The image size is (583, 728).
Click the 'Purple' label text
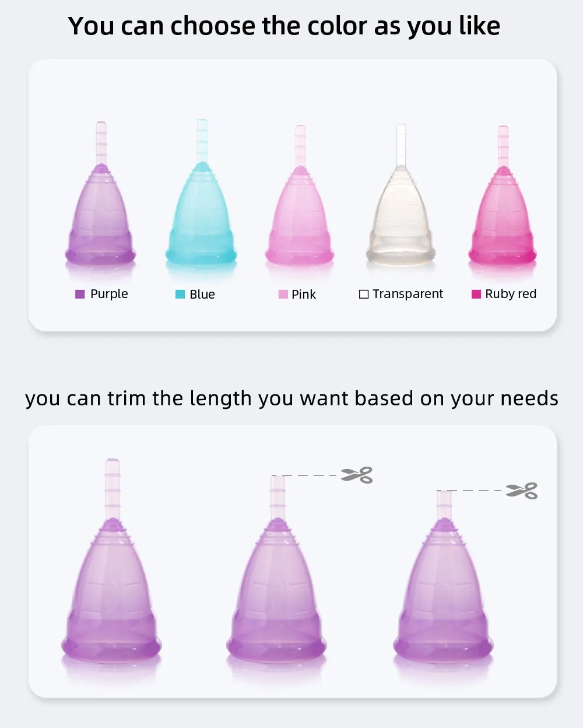tap(109, 294)
